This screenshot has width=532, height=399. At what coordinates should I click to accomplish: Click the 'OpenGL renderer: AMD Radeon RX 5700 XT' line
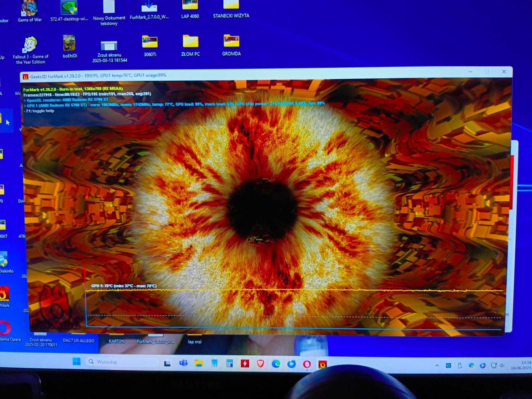(x=66, y=100)
